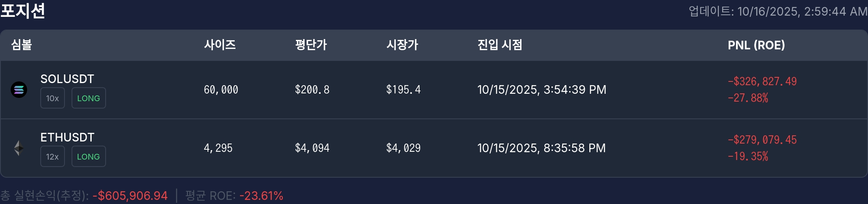This screenshot has height=204, width=868.
Task: Click the Ethereum coin icon
Action: tap(19, 148)
